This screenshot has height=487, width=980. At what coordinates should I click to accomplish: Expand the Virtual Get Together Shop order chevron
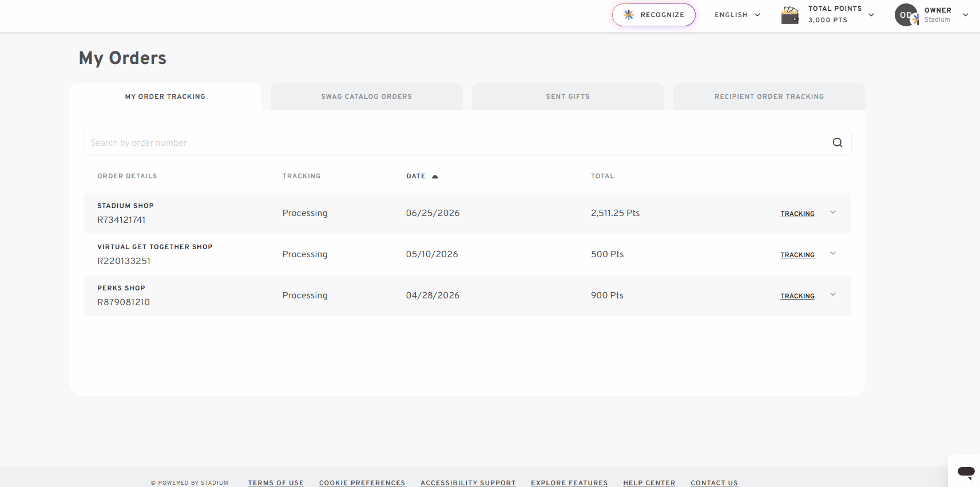pyautogui.click(x=833, y=254)
